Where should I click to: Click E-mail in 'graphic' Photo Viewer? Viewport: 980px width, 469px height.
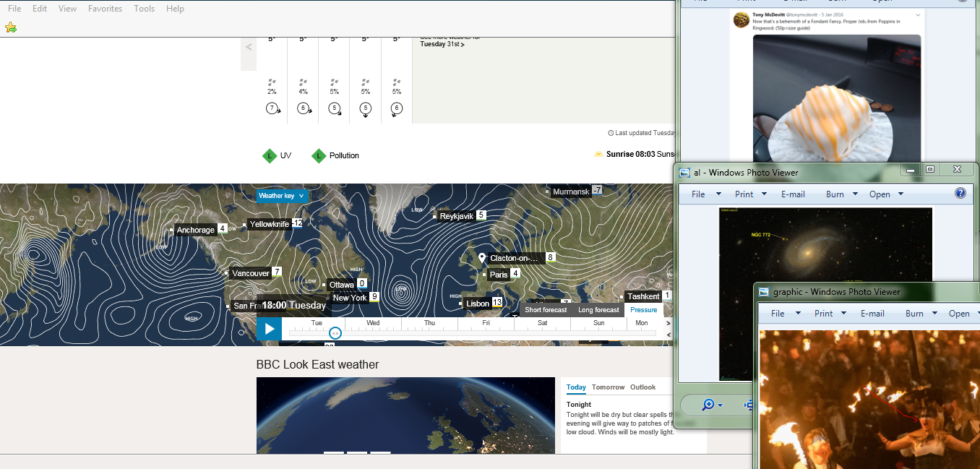[x=872, y=314]
